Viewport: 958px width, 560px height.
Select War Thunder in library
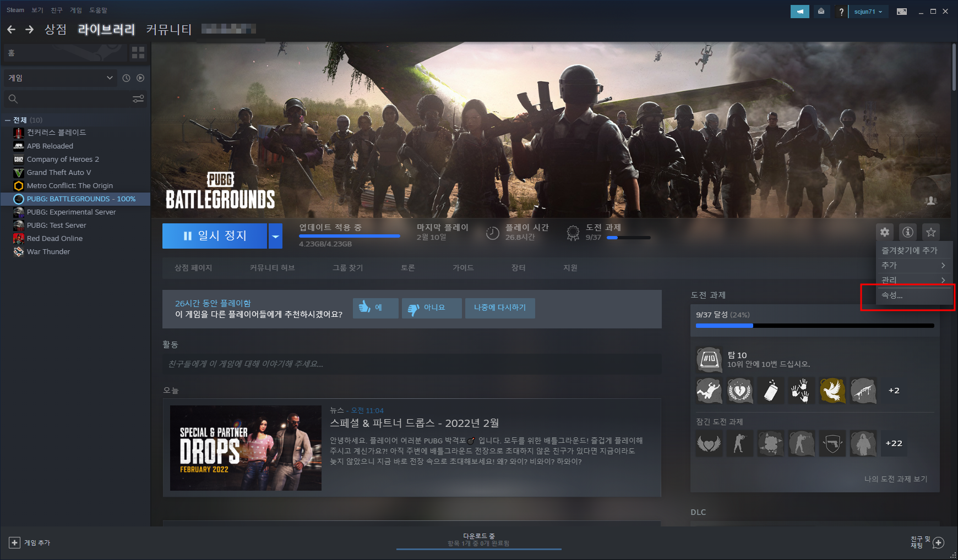[x=75, y=251]
